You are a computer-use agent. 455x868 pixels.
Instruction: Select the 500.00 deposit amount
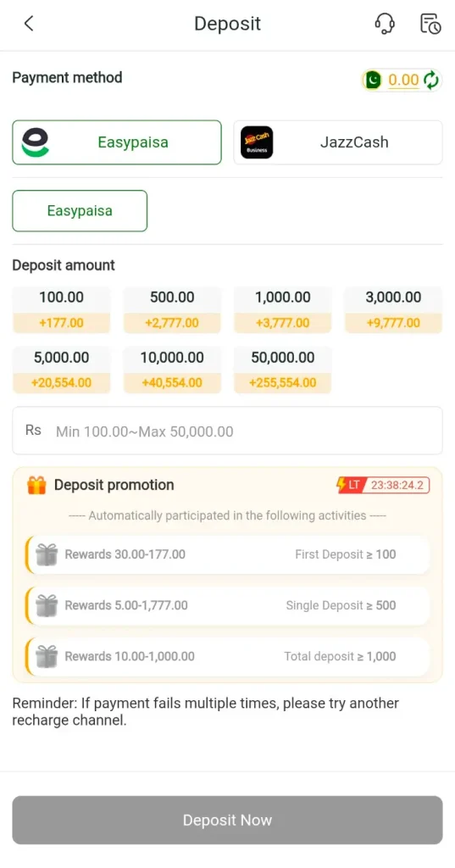[172, 310]
